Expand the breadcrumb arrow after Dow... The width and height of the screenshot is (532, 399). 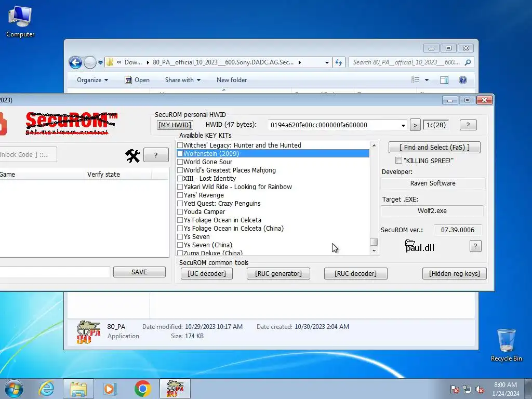148,62
